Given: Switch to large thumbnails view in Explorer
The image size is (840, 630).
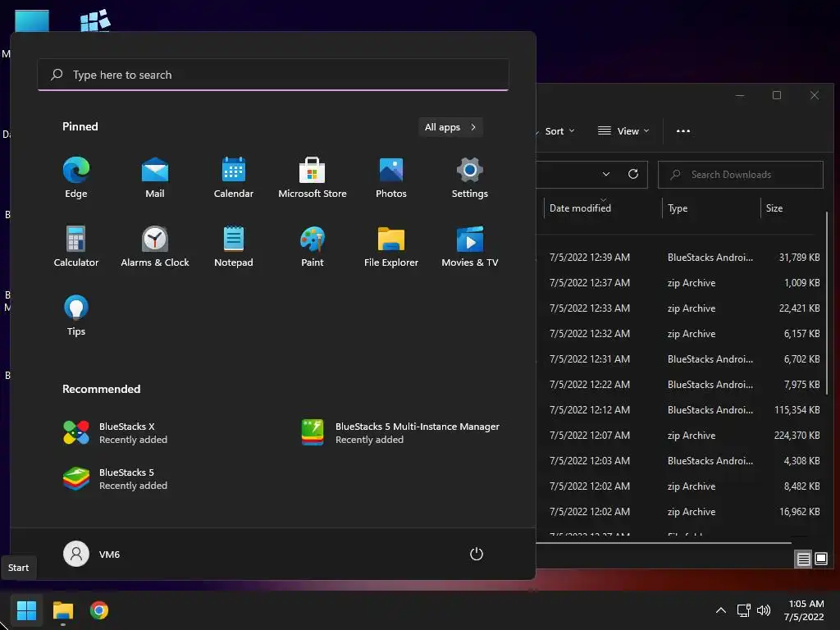Looking at the screenshot, I should (821, 559).
